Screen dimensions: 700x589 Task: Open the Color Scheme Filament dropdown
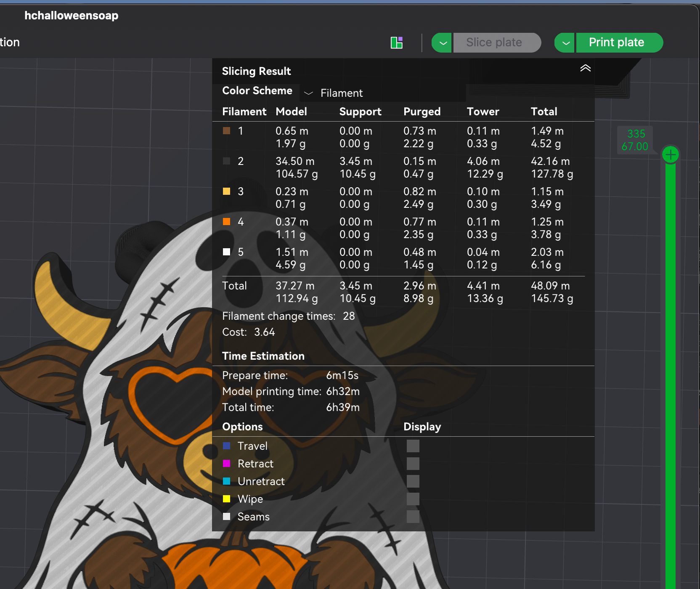click(x=383, y=93)
